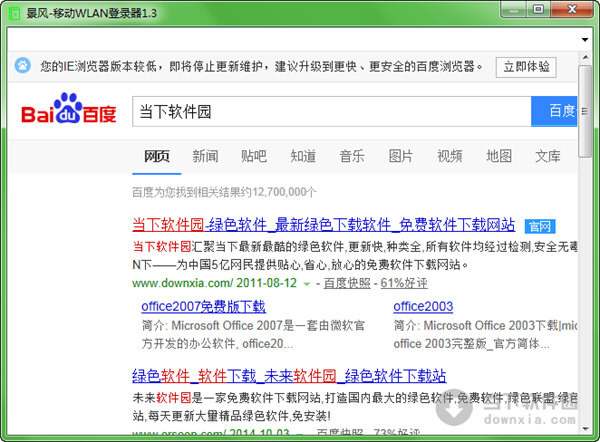Expand the arrow next to www.downxia.com date

(307, 284)
